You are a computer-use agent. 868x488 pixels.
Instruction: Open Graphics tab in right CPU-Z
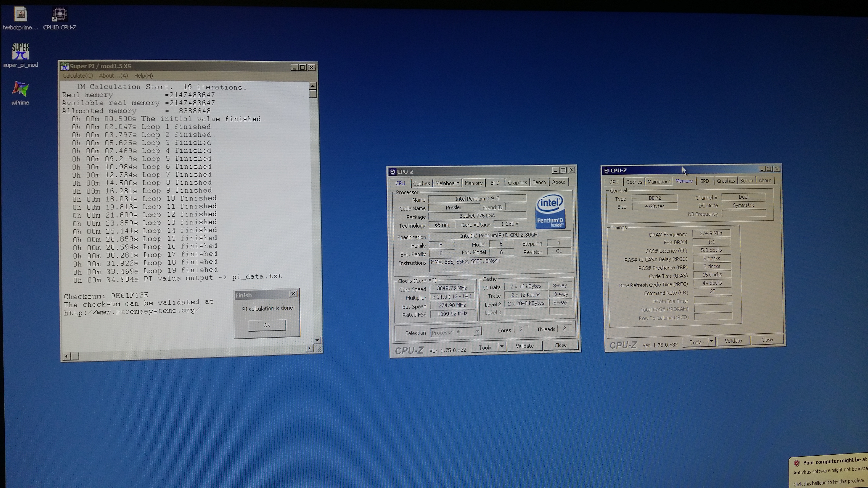pos(725,181)
